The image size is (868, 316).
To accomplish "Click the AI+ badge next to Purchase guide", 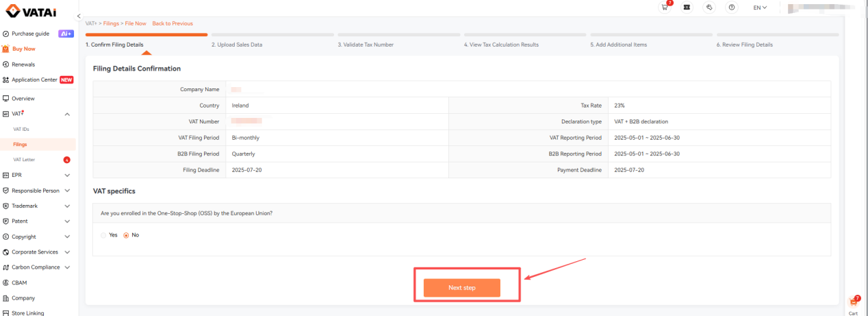I will click(66, 34).
